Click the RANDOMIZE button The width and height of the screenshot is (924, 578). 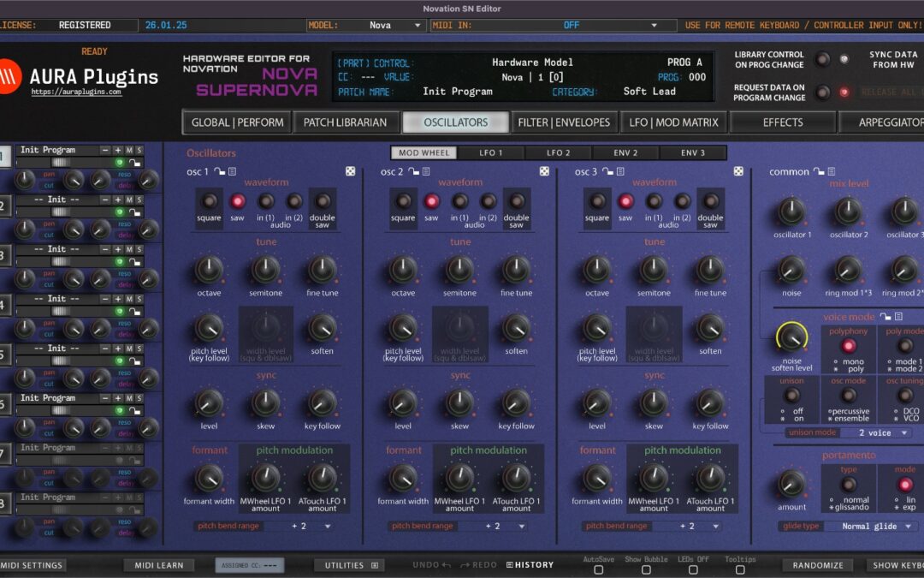coord(818,565)
